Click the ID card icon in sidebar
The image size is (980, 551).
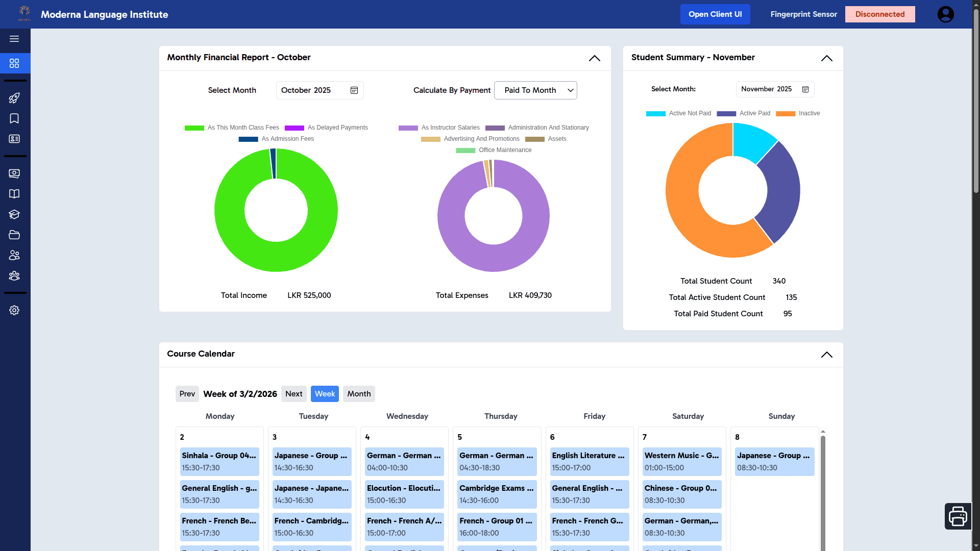pos(14,138)
